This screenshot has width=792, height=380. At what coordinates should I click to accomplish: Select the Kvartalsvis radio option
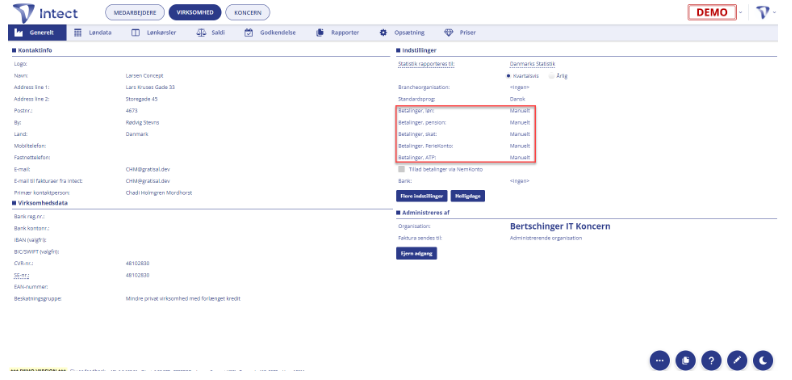523,76
